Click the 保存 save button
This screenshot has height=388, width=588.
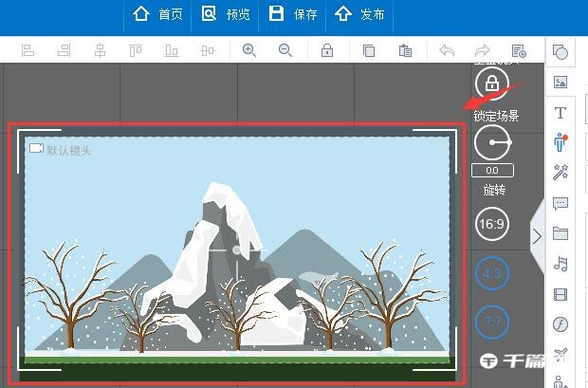(x=292, y=14)
